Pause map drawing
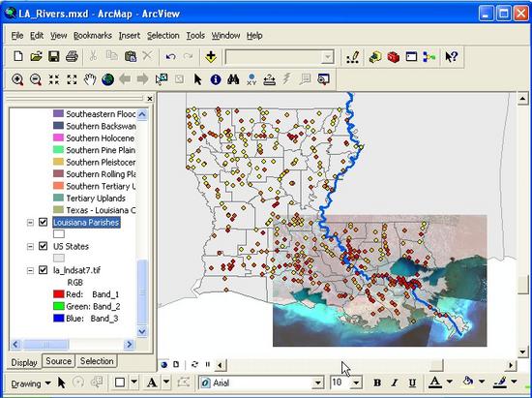Screen dimensions: 532x398 click(x=208, y=364)
